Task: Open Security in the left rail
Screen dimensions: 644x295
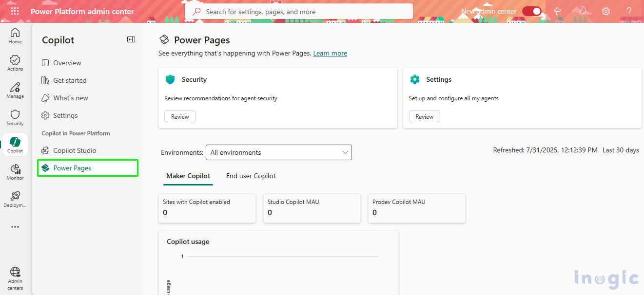Action: coord(15,118)
